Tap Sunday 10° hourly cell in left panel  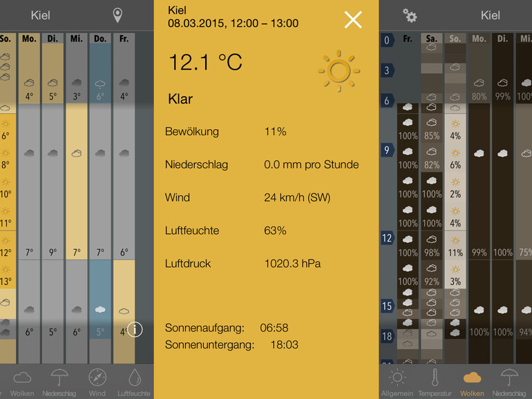pos(6,187)
